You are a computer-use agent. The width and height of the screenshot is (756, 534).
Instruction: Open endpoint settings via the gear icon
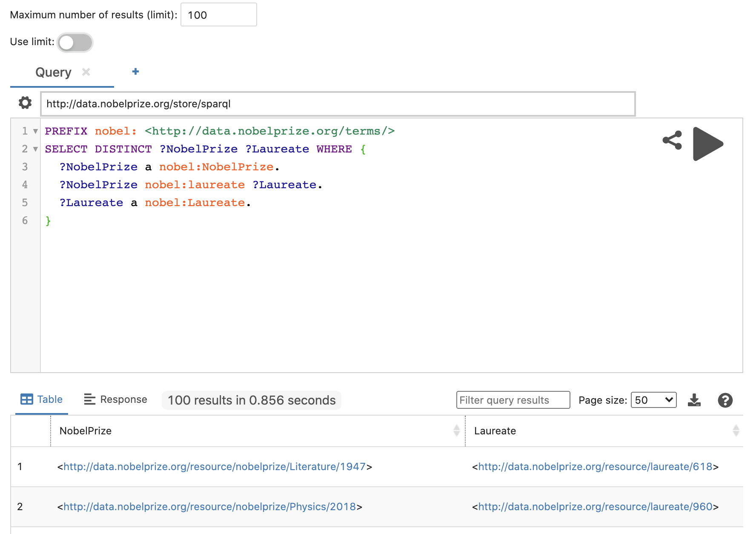[25, 103]
